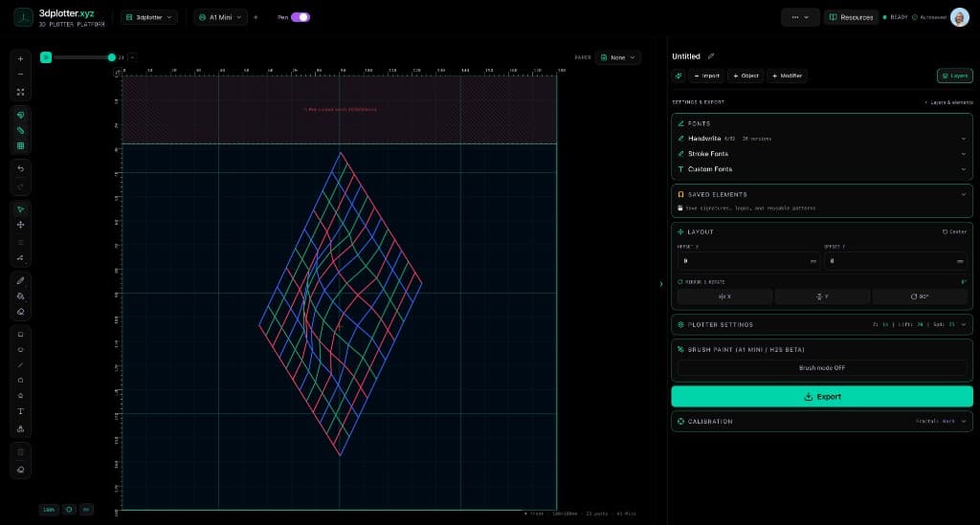
Task: Go to Layers & elements link
Action: [x=948, y=102]
